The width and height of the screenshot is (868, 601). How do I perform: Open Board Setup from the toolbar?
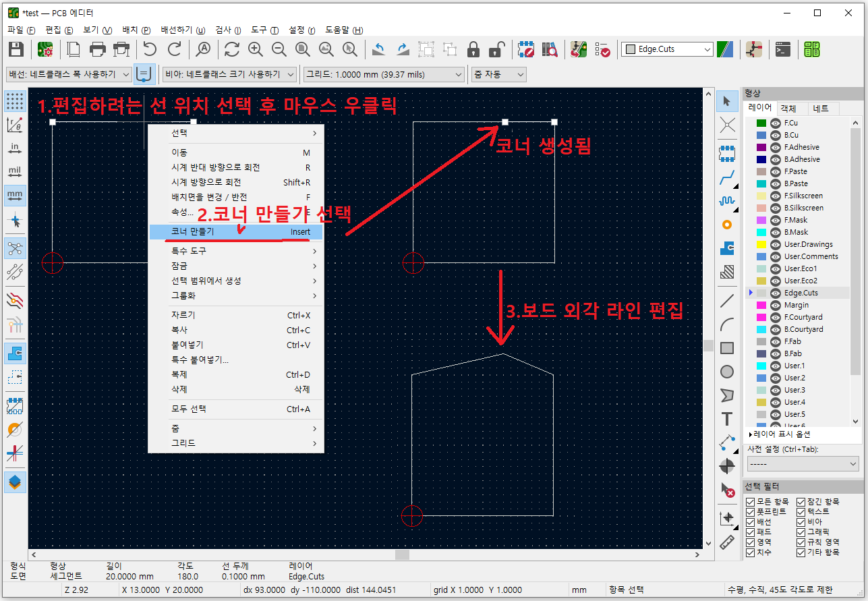pyautogui.click(x=45, y=49)
